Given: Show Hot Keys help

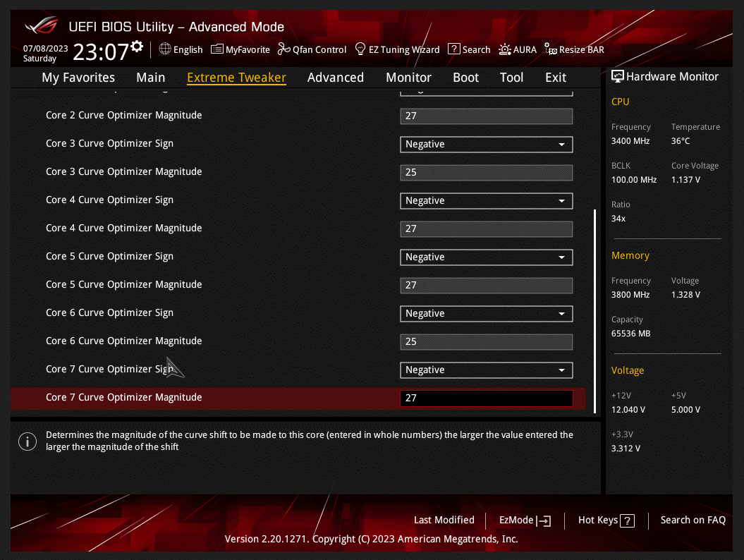Looking at the screenshot, I should click(x=606, y=521).
